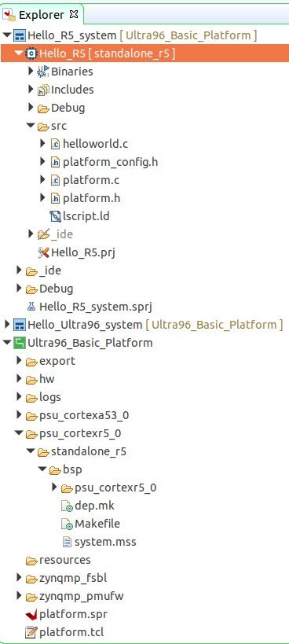Viewport: 289px width, 644px height.
Task: Collapse the bsp folder arrow
Action: point(42,469)
